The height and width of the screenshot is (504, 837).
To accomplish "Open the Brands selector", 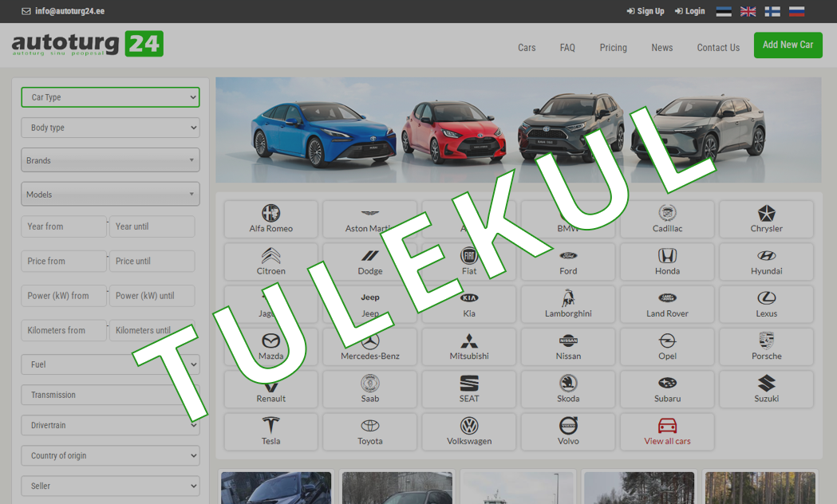I will [110, 160].
